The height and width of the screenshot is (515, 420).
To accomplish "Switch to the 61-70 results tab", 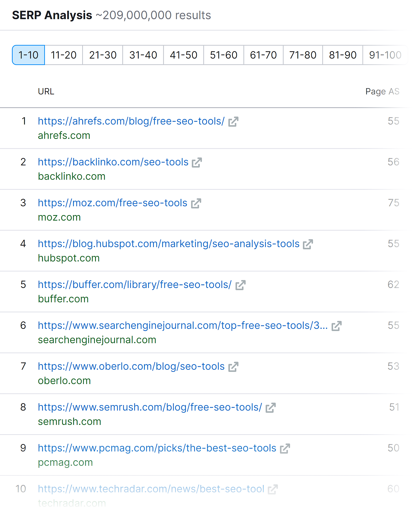I will (x=263, y=55).
